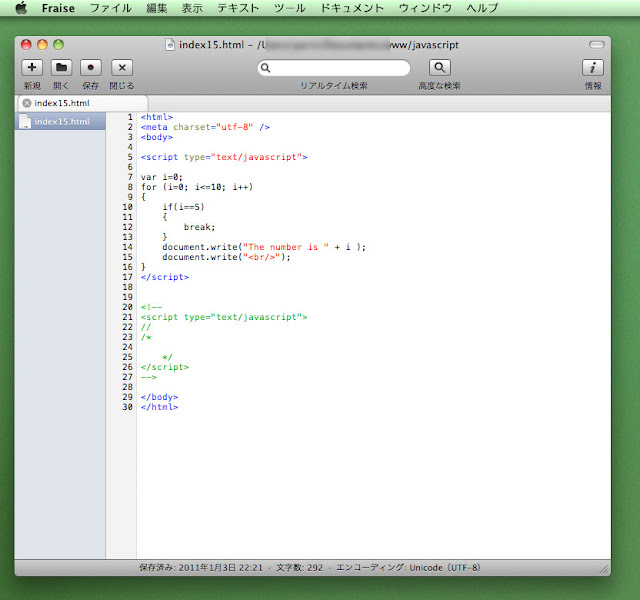Click line number 14 in the gutter
Image resolution: width=640 pixels, height=600 pixels.
coord(127,247)
